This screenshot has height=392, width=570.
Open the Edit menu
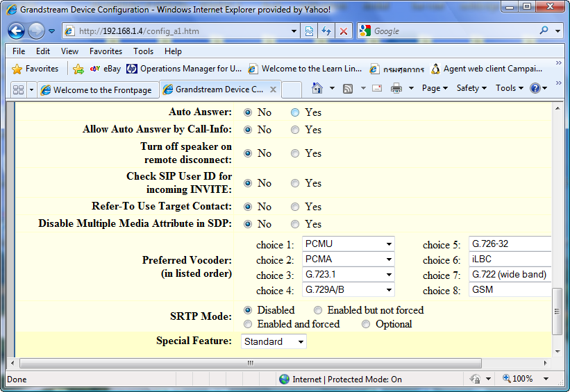[x=43, y=51]
